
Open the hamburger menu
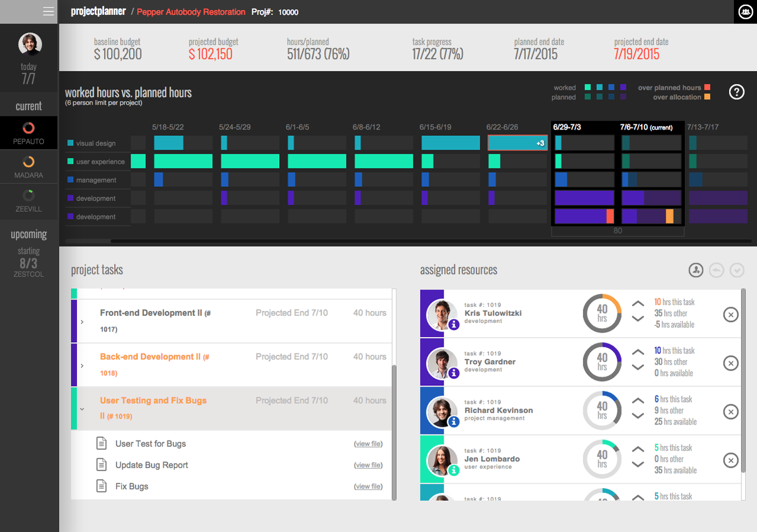tap(48, 11)
